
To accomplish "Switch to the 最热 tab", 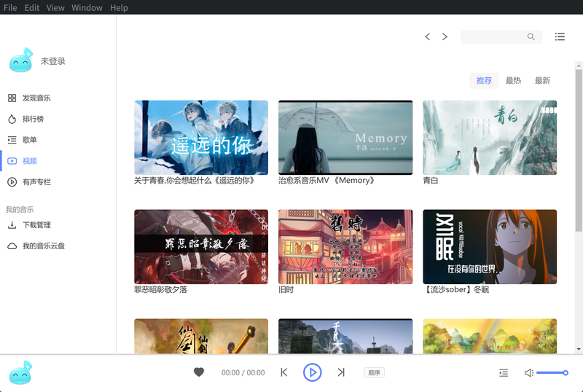I will [513, 81].
